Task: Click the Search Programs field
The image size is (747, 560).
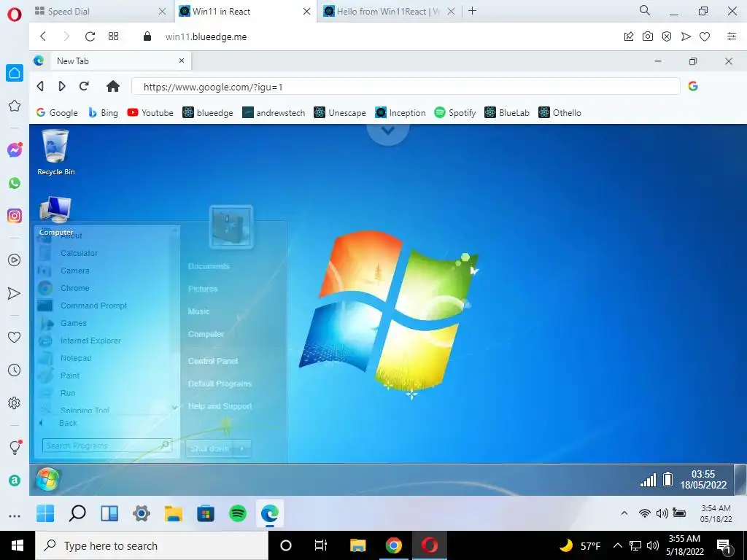Action: click(x=107, y=446)
